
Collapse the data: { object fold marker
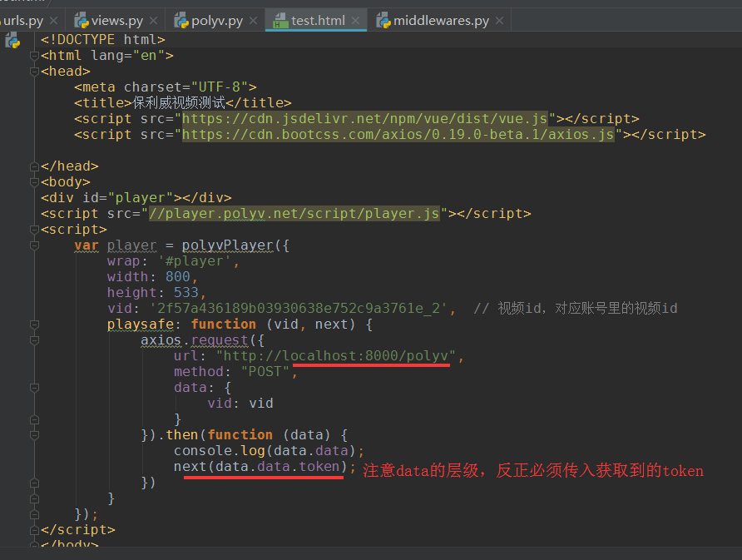tap(34, 388)
